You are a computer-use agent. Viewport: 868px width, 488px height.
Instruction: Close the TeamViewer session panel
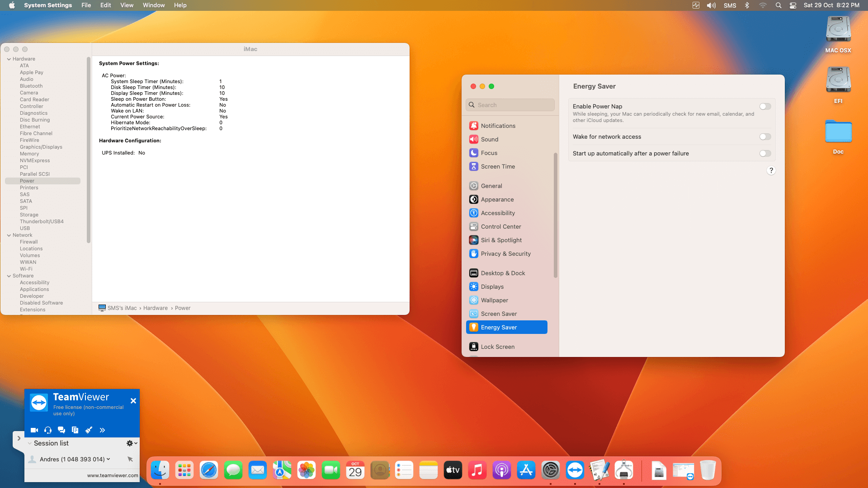click(x=133, y=401)
